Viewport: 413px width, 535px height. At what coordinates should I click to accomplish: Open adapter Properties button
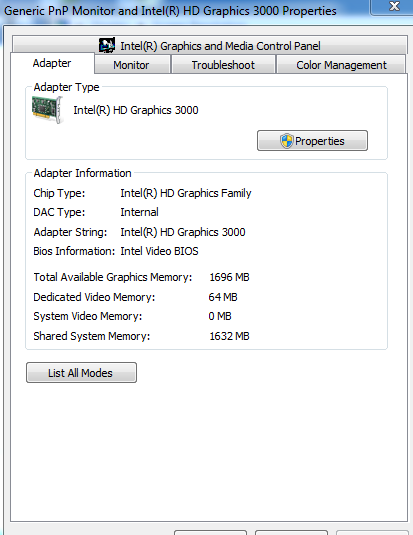coord(312,141)
